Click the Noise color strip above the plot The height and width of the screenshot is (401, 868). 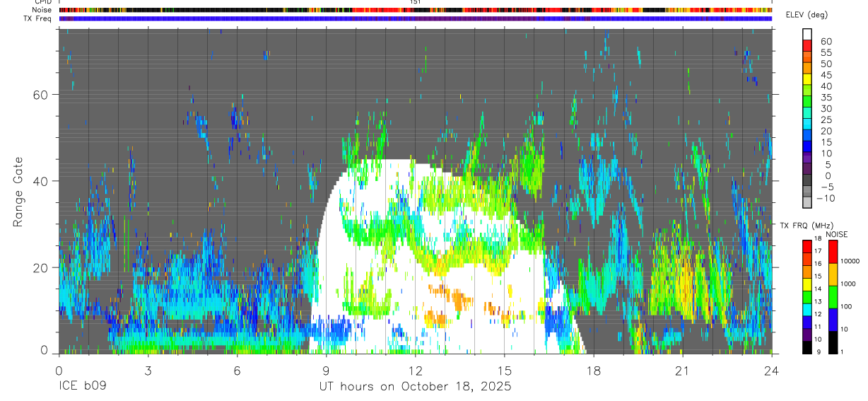416,10
